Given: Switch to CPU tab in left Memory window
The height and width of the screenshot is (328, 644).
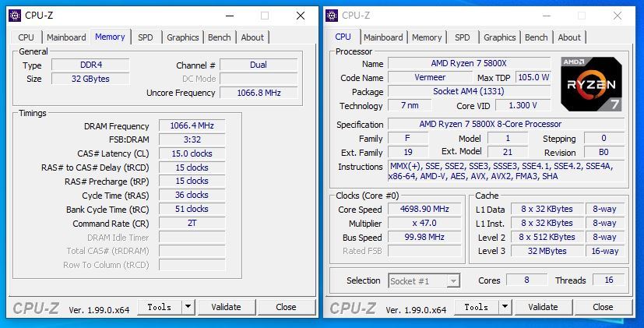Looking at the screenshot, I should 26,37.
